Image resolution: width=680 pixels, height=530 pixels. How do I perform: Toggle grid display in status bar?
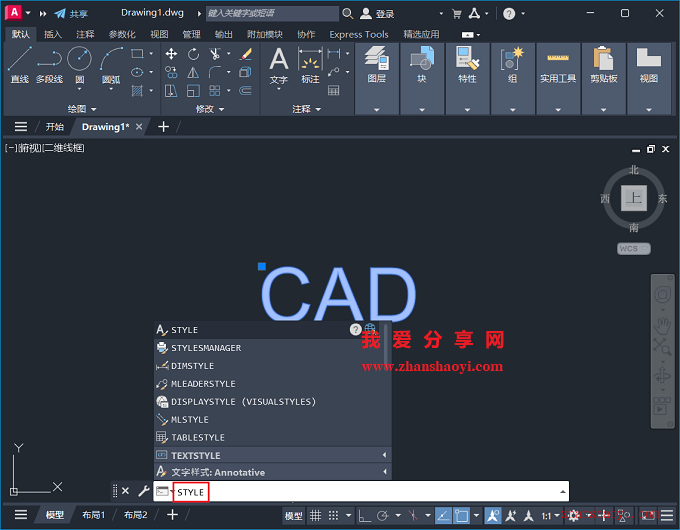coord(315,515)
